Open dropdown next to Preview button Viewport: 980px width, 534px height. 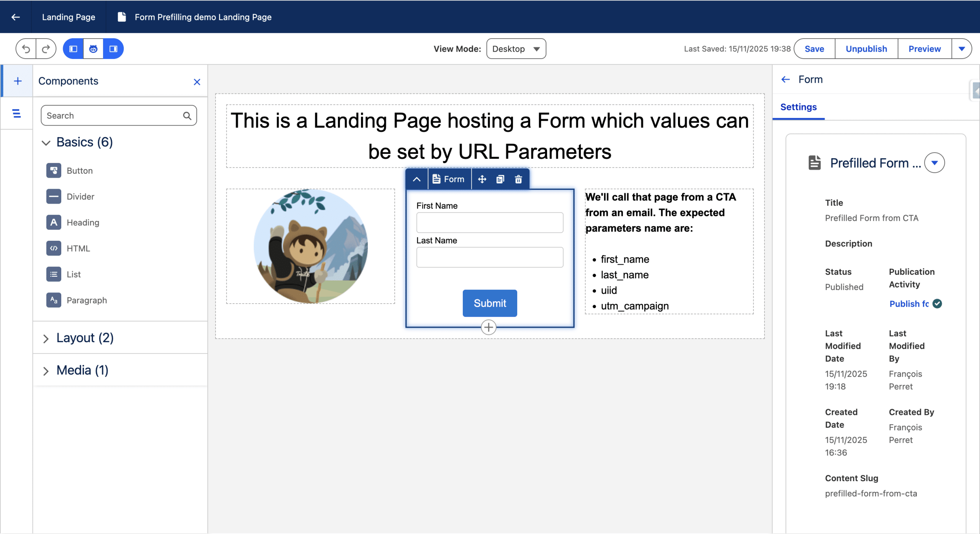(x=962, y=49)
